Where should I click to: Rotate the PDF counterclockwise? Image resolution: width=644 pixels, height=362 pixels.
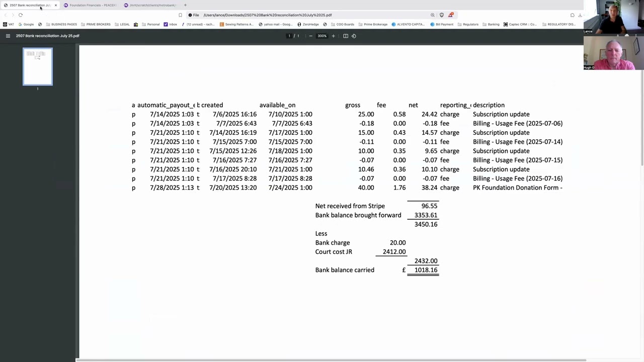[x=354, y=36]
